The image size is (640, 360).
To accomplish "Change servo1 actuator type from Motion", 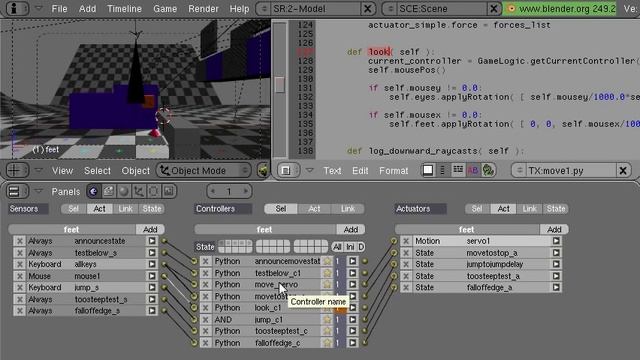I will click(438, 241).
